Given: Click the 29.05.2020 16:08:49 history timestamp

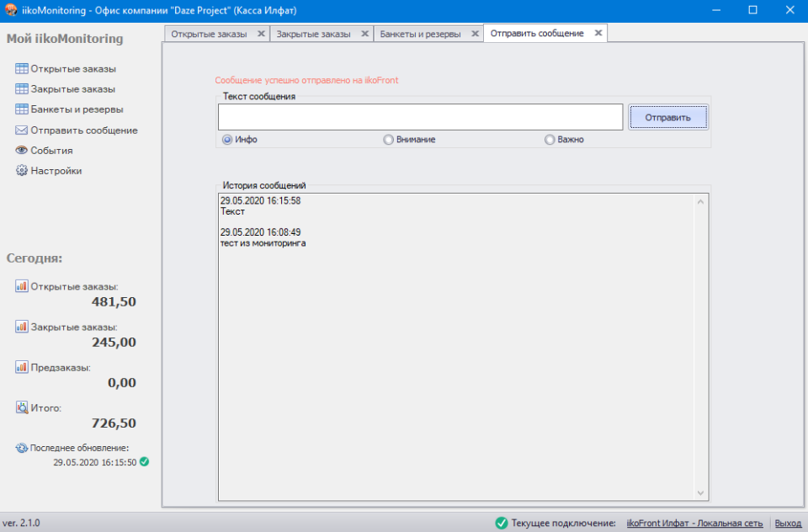Looking at the screenshot, I should [260, 232].
